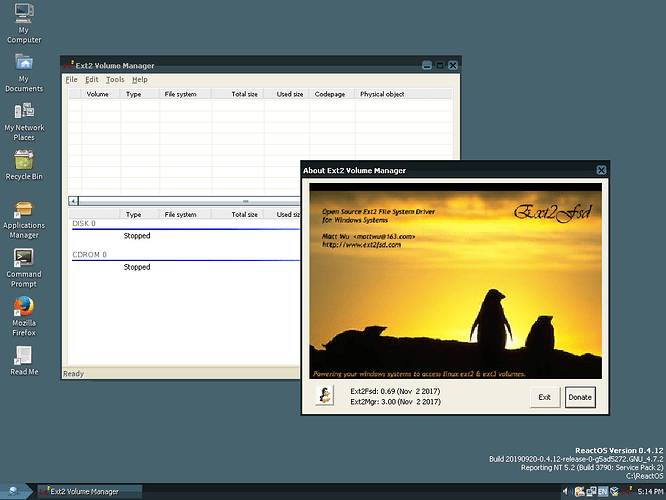Open My Documents desktop icon

pos(24,73)
